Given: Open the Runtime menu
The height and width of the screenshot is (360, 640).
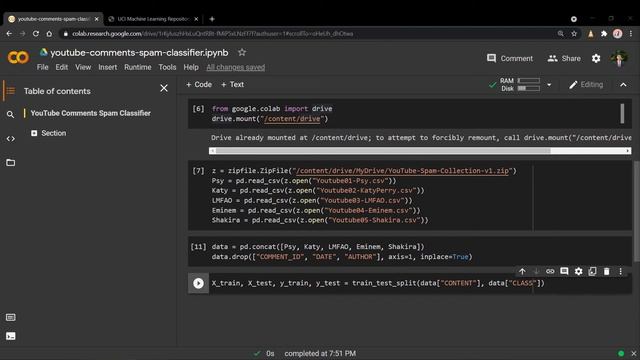Looking at the screenshot, I should [138, 67].
